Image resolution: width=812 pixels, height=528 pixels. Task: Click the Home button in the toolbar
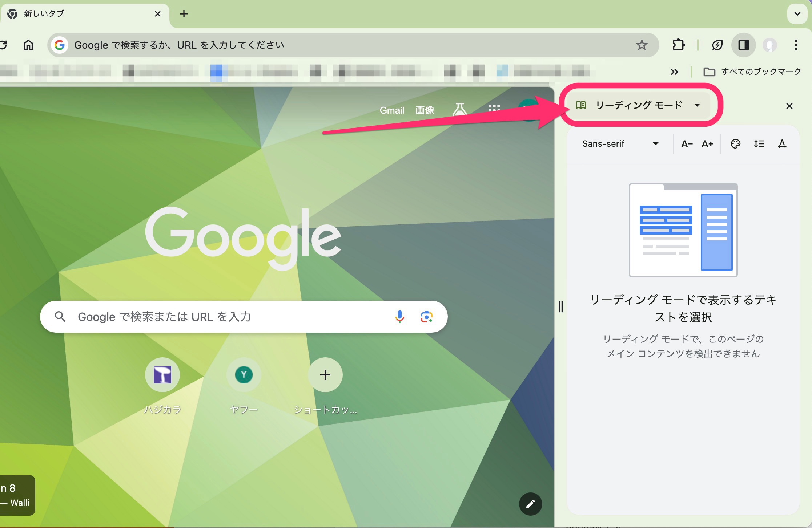(28, 45)
